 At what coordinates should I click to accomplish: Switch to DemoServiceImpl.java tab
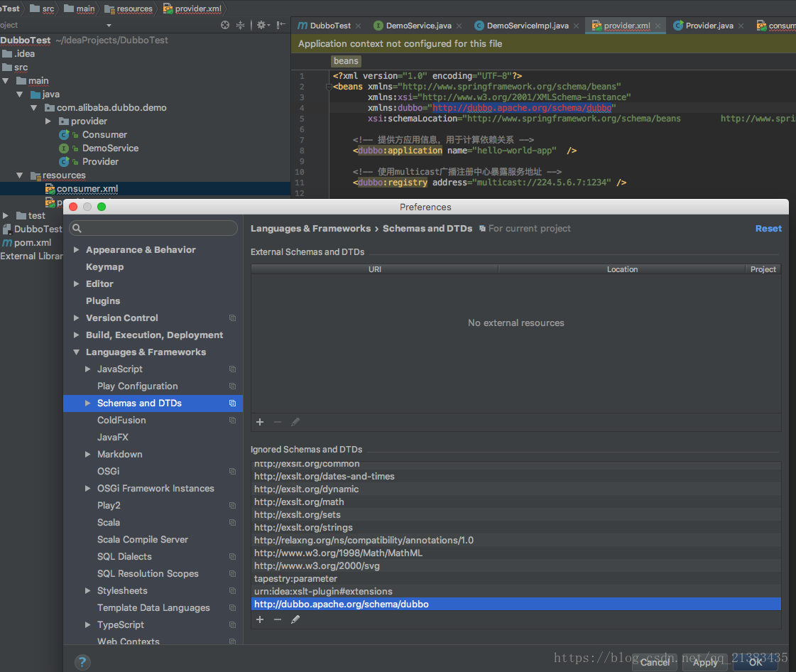(x=528, y=26)
